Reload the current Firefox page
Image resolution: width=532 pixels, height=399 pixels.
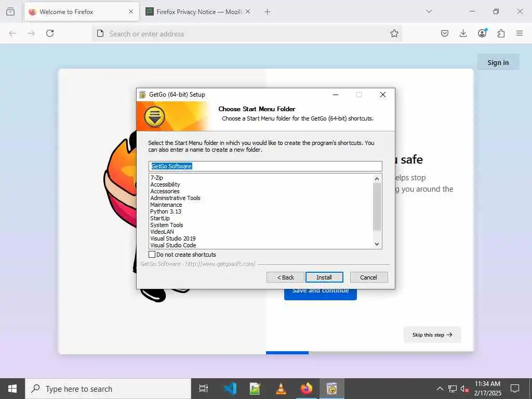coord(50,33)
